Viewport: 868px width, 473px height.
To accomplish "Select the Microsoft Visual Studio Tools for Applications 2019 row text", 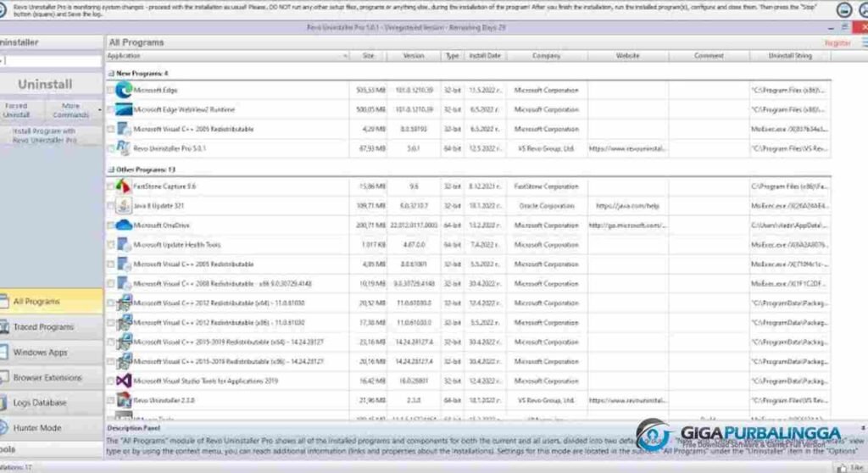I will tap(205, 381).
